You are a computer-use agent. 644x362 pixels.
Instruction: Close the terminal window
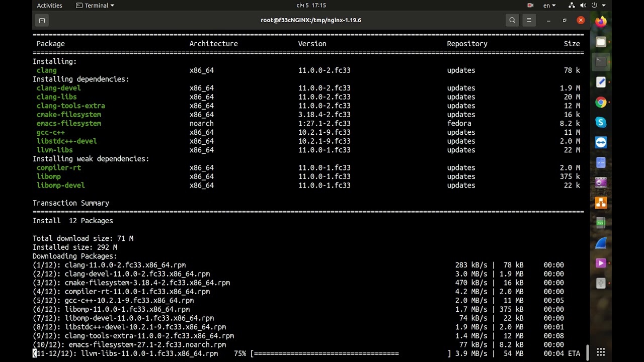tap(581, 20)
